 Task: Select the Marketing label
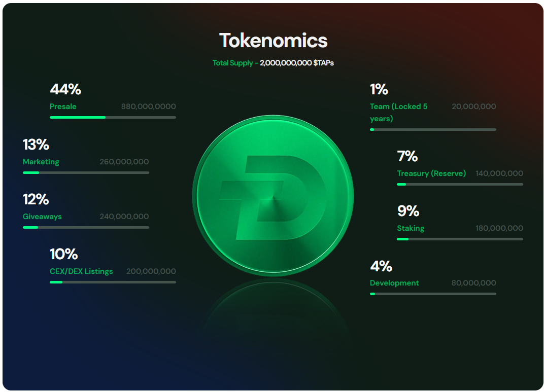coord(41,162)
